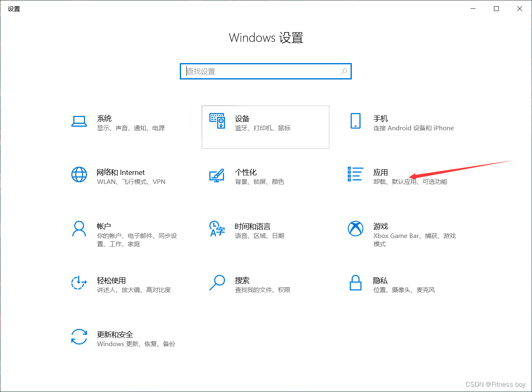The width and height of the screenshot is (532, 392).
Task: Open 更新和安全 settings title
Action: pyautogui.click(x=115, y=334)
